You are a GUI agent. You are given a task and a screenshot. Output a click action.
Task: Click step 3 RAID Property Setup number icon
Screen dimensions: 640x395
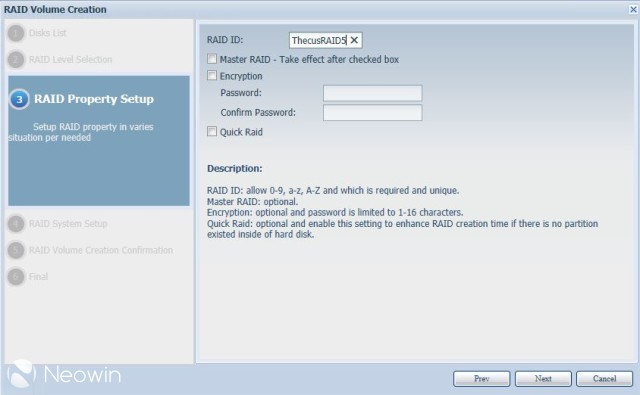tap(19, 99)
